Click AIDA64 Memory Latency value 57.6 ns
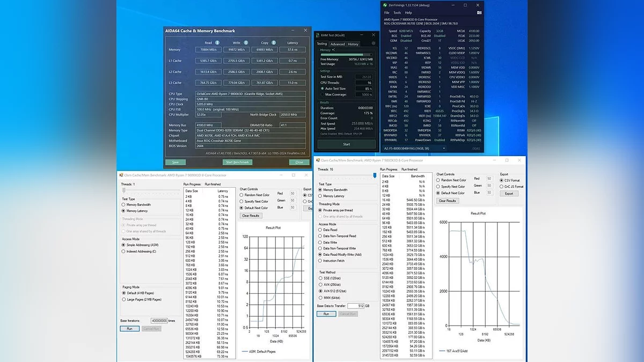 [x=292, y=50]
